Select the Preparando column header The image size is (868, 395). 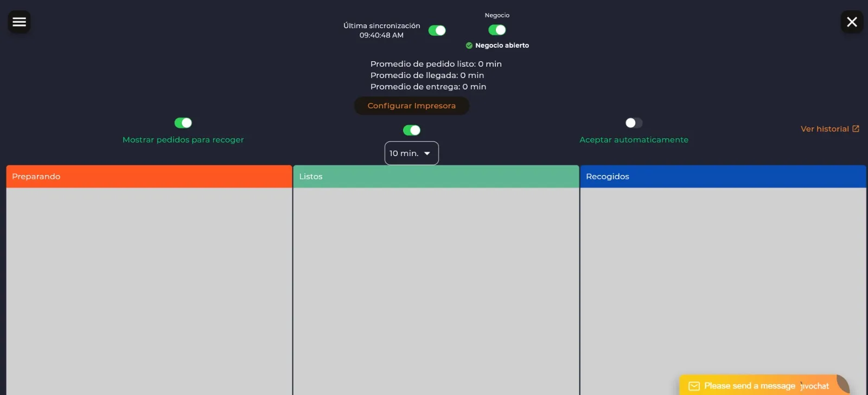pos(149,177)
